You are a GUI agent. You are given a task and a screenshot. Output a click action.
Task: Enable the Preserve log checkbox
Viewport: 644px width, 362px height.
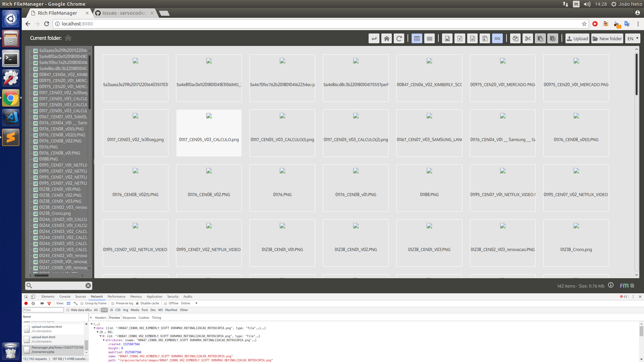113,303
